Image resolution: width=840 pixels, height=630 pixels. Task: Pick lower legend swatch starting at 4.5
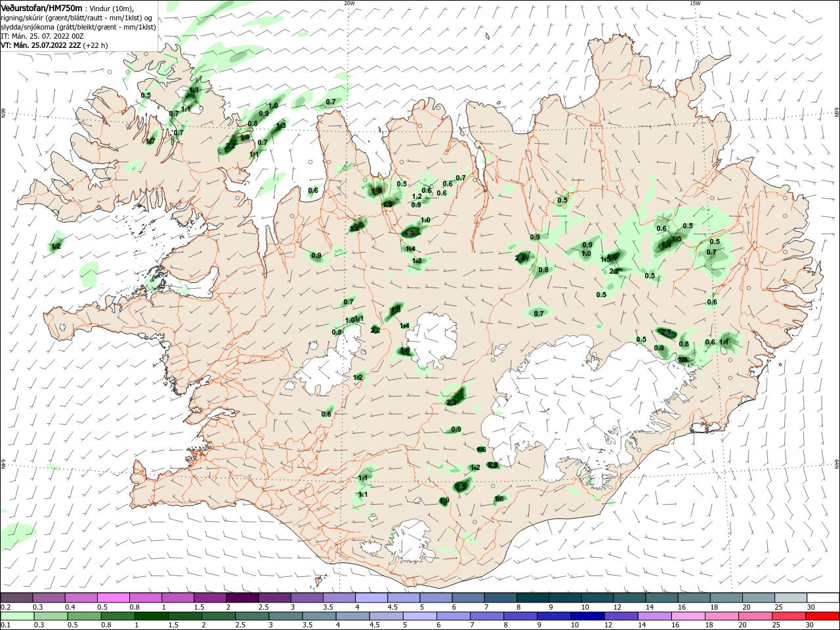[x=386, y=617]
